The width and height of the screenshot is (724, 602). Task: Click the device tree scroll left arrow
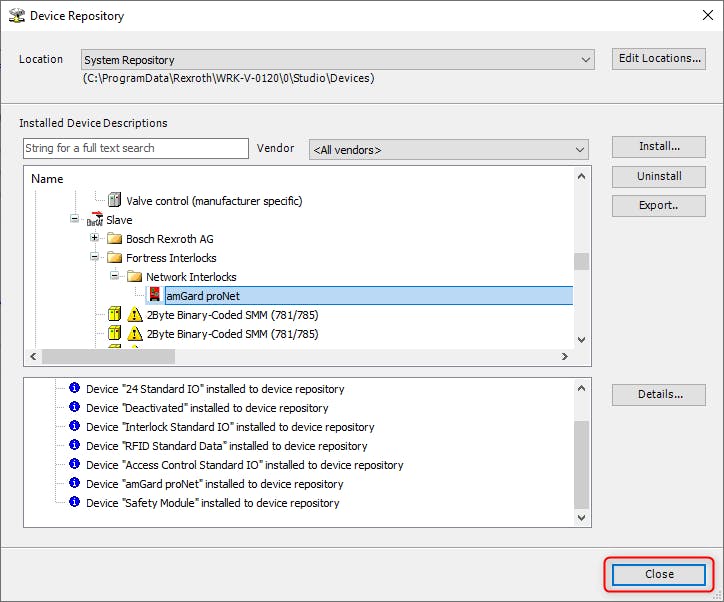point(33,356)
